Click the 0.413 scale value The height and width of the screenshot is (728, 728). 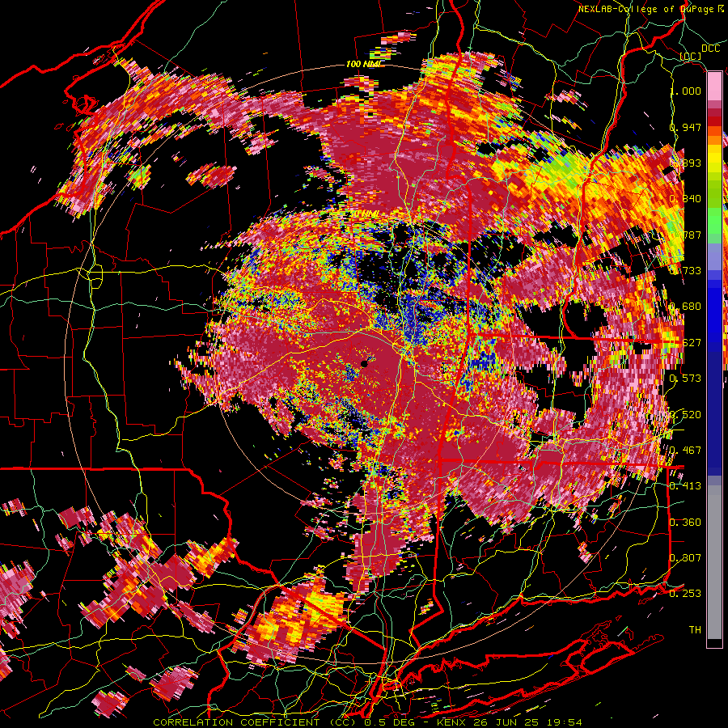pyautogui.click(x=686, y=486)
